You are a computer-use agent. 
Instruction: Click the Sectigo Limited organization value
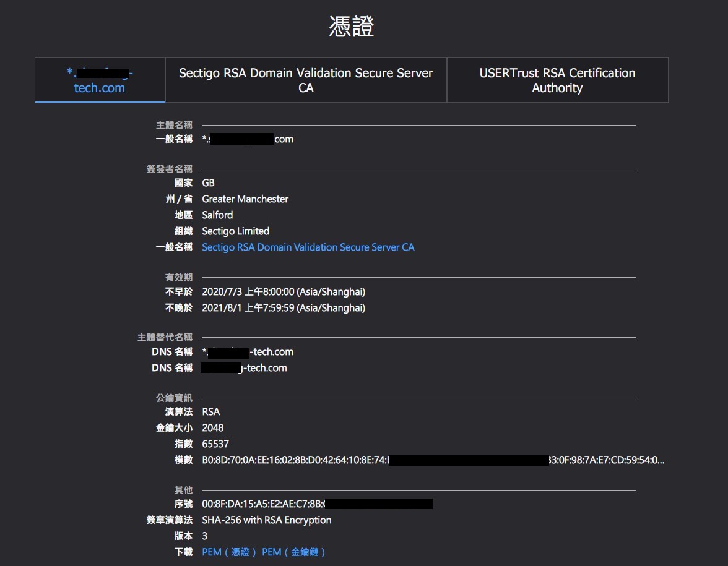coord(235,231)
